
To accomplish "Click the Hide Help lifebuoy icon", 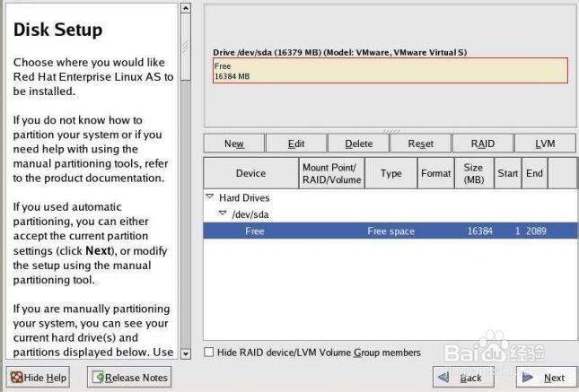I will point(17,378).
